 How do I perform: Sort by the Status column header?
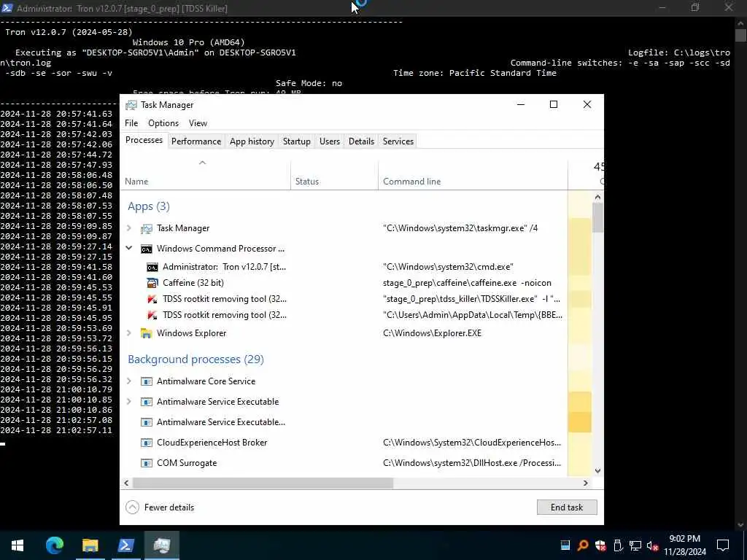point(334,175)
